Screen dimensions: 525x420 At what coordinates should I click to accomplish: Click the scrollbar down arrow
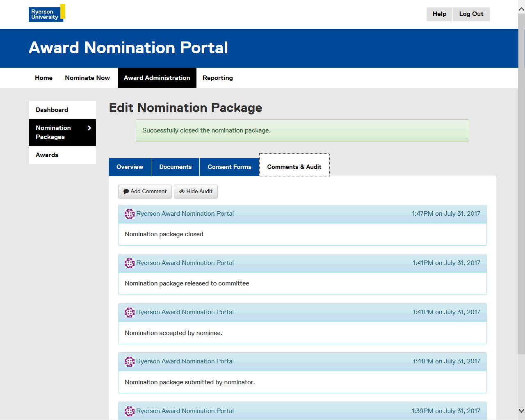pos(521,411)
